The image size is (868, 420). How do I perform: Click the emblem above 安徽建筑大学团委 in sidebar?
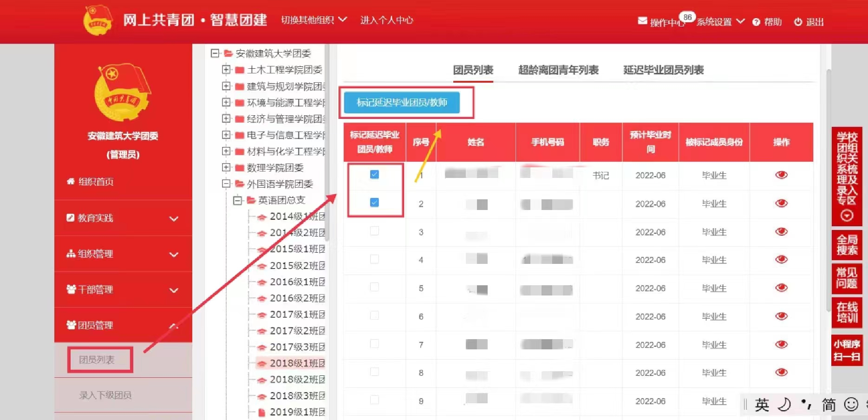pyautogui.click(x=123, y=92)
